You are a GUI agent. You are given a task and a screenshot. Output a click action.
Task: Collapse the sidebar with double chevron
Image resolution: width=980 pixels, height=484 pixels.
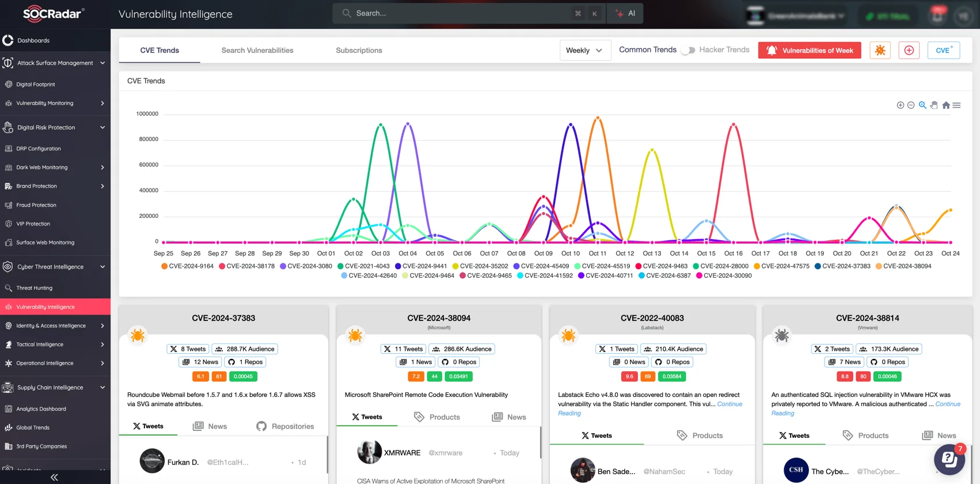54,477
